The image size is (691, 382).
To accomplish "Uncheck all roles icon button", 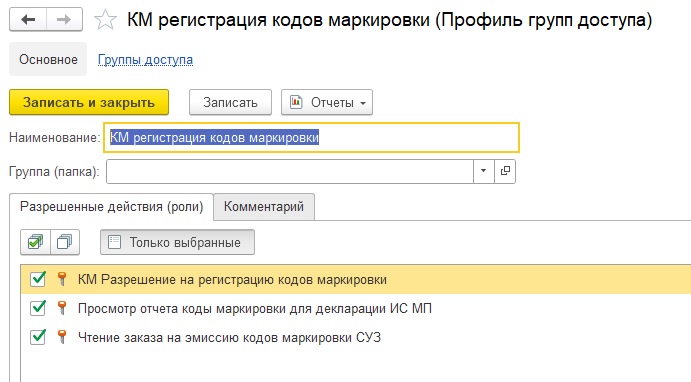I will pyautogui.click(x=65, y=242).
